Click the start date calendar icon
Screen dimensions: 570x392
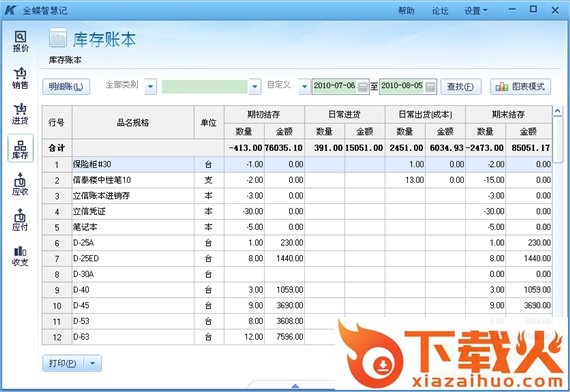pyautogui.click(x=363, y=87)
